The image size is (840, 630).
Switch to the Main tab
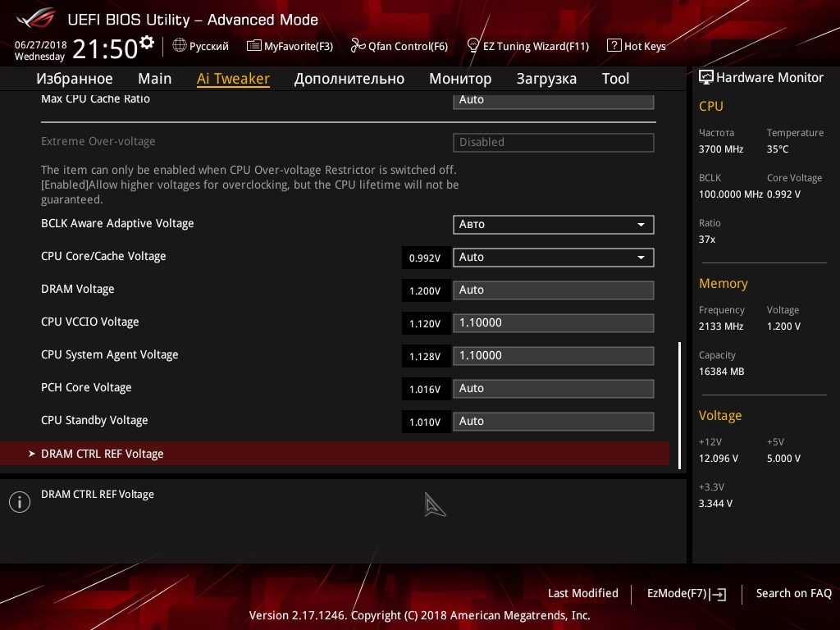point(155,79)
